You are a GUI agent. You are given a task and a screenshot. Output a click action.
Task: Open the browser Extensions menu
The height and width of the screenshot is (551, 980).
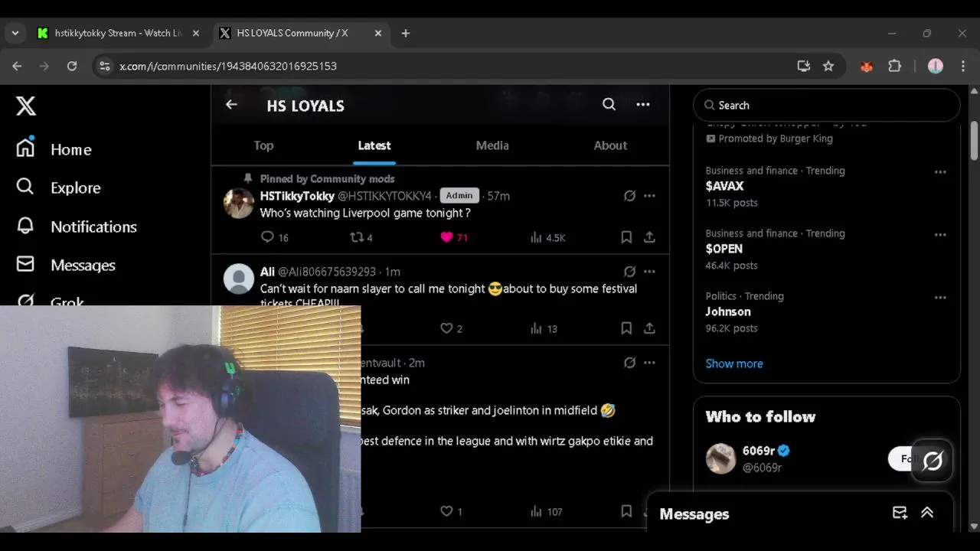(x=894, y=66)
